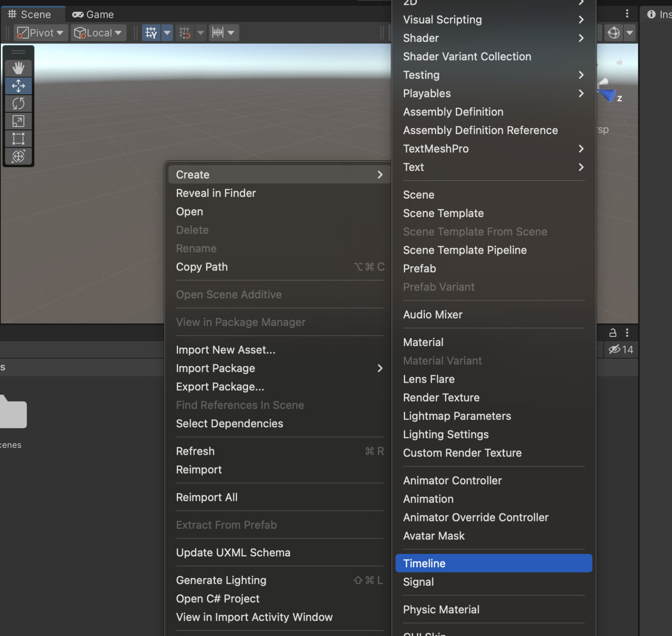The height and width of the screenshot is (636, 672).
Task: Click Reveal in Finder
Action: (x=216, y=193)
